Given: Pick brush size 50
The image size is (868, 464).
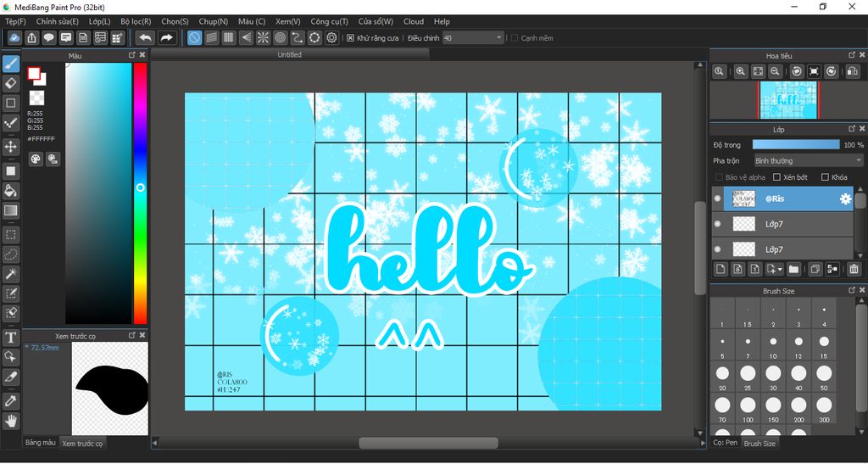Looking at the screenshot, I should click(x=824, y=378).
